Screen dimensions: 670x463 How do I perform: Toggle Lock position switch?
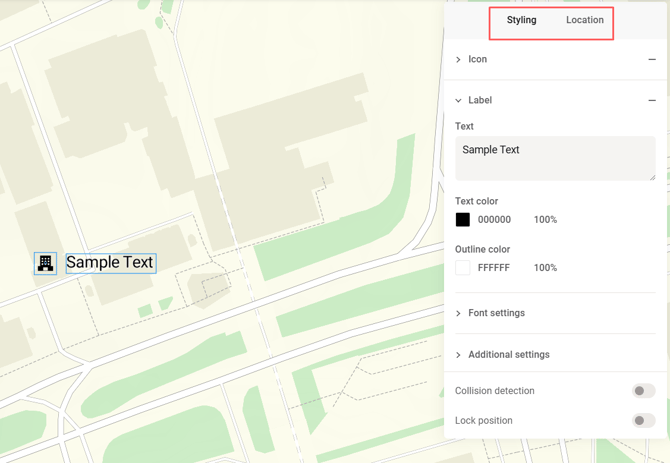[x=643, y=421]
